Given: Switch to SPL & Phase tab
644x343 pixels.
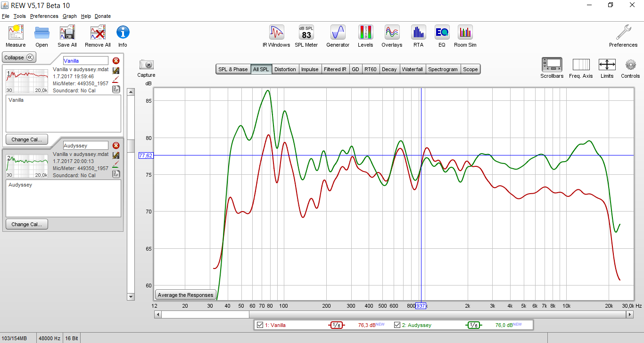Looking at the screenshot, I should [x=233, y=69].
